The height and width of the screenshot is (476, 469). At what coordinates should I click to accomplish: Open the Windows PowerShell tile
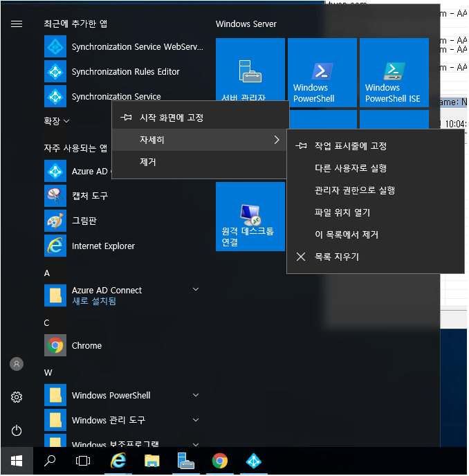click(x=322, y=73)
